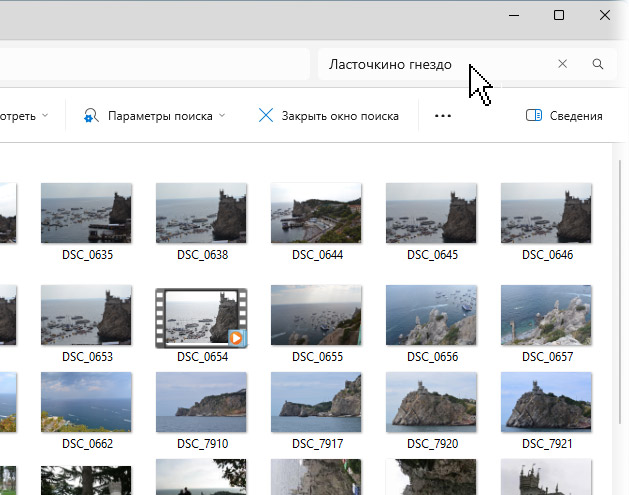The height and width of the screenshot is (495, 629).
Task: Click the orange play badge on DSC_0654
Action: tap(236, 338)
